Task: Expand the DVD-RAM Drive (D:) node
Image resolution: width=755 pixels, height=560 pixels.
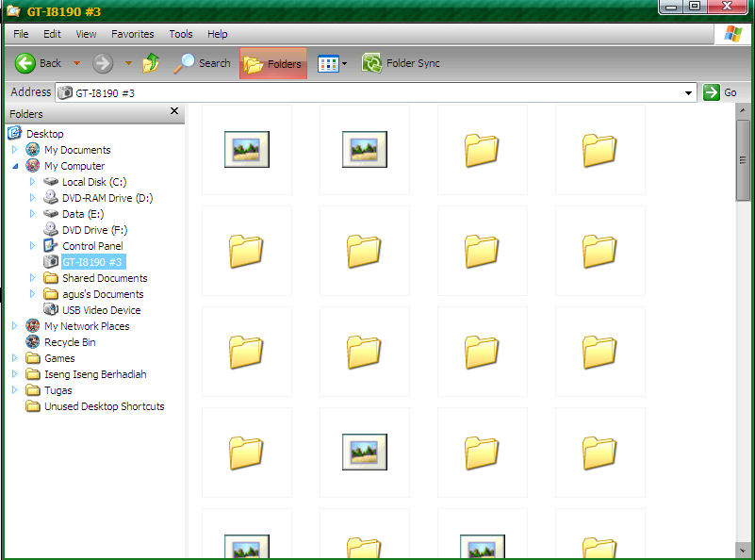Action: click(32, 197)
